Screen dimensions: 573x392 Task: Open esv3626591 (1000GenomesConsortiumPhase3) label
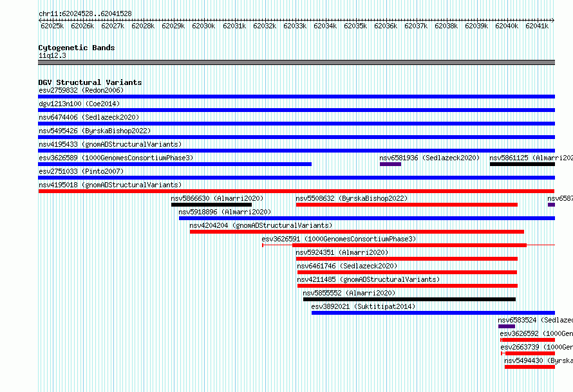(339, 239)
